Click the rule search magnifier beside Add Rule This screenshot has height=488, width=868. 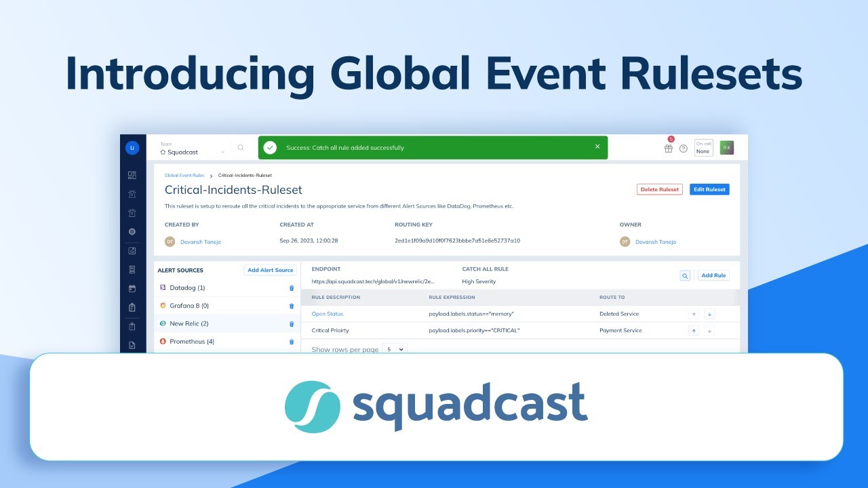click(685, 276)
